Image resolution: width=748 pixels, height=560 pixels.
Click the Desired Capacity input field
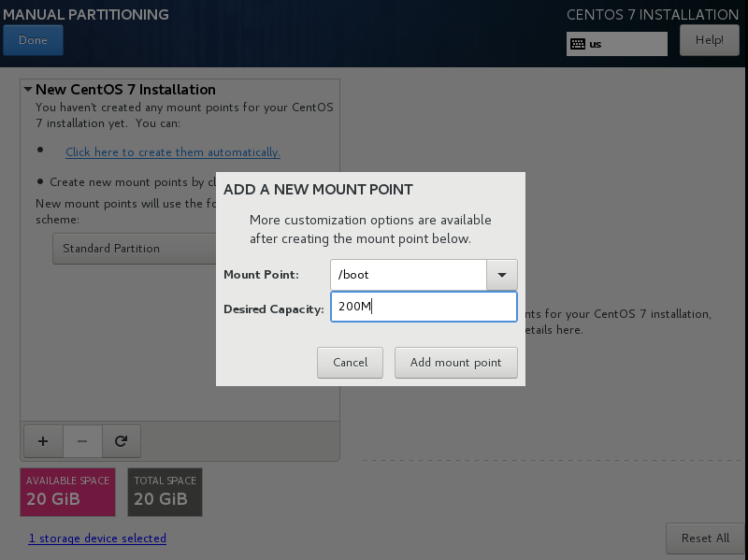pos(424,307)
